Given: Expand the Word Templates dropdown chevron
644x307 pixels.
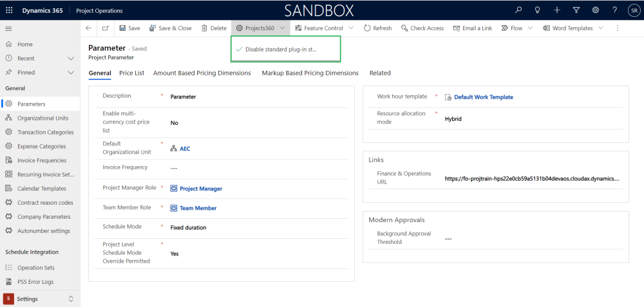Looking at the screenshot, I should coord(601,28).
